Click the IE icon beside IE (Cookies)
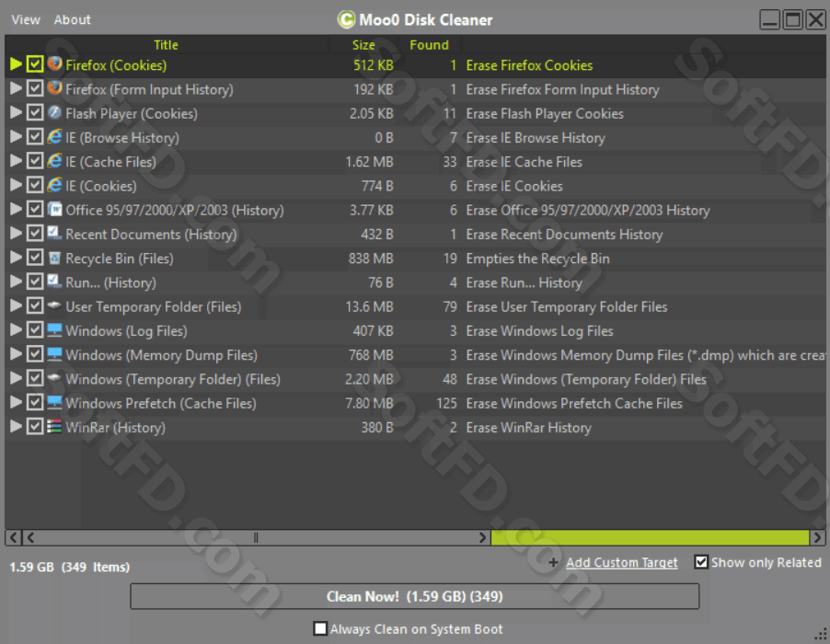The height and width of the screenshot is (644, 830). coord(54,185)
